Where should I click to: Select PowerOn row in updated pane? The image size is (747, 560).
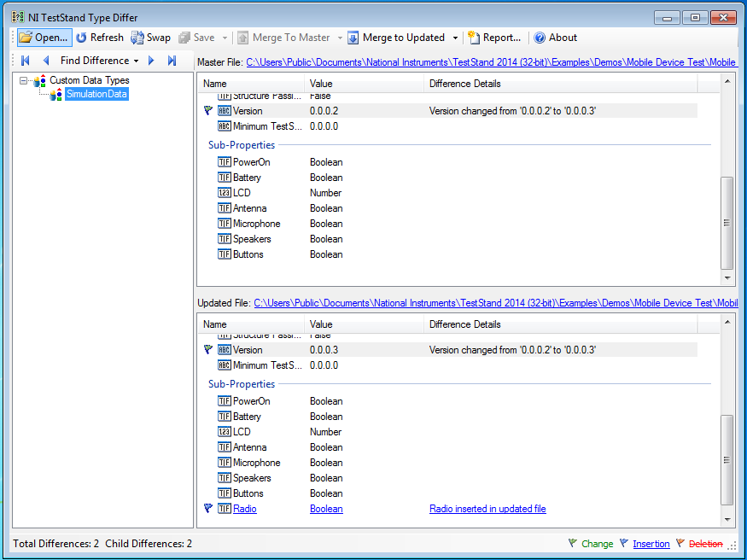(448, 401)
